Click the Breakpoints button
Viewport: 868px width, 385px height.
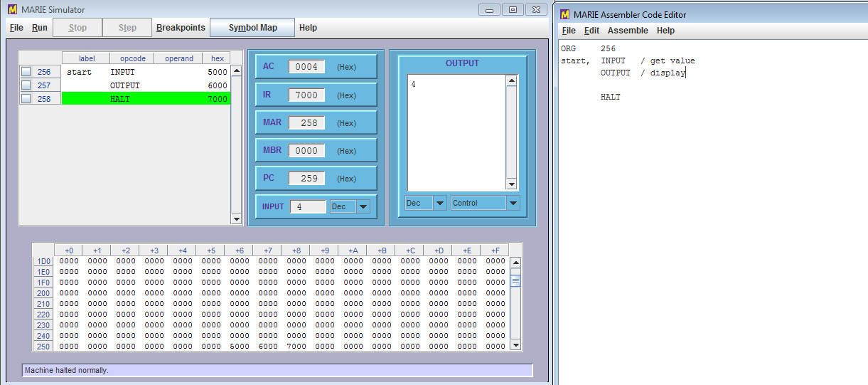tap(181, 28)
